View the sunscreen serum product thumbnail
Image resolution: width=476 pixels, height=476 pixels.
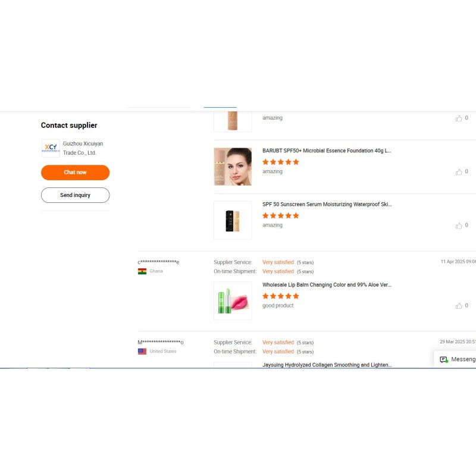point(233,220)
